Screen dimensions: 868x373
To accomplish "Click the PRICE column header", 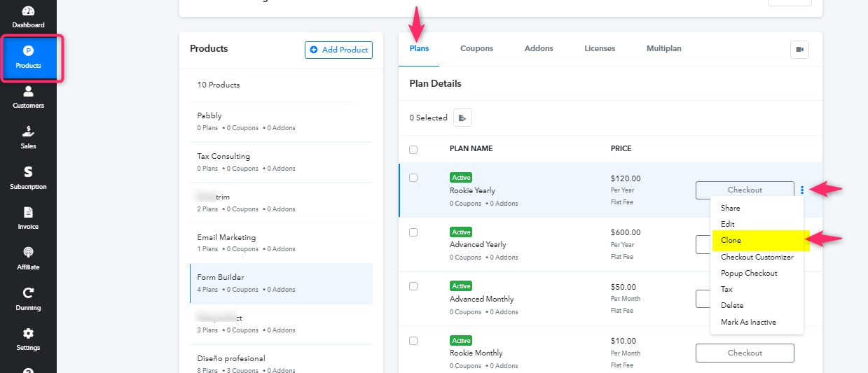I will (x=621, y=148).
